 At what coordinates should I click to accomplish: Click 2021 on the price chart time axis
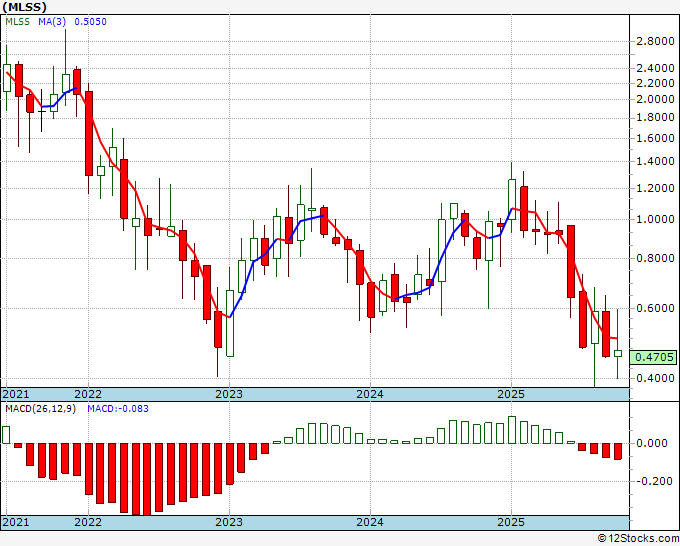tap(16, 394)
